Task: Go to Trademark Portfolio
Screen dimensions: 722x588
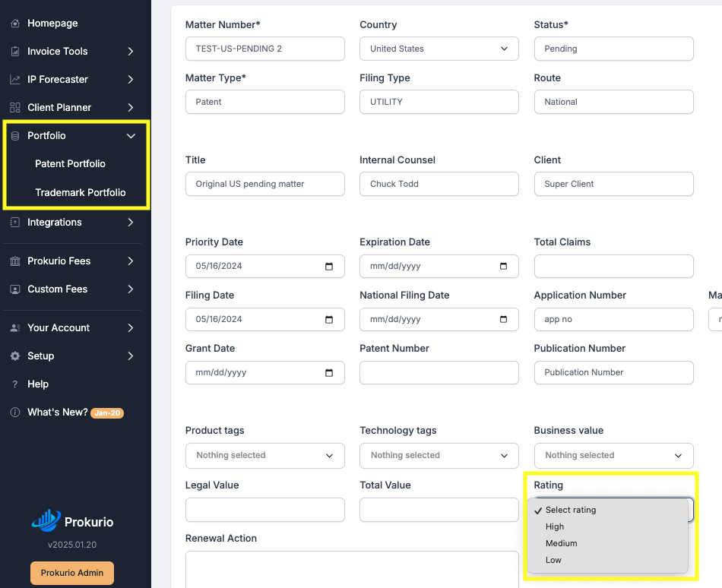Action: 80,193
